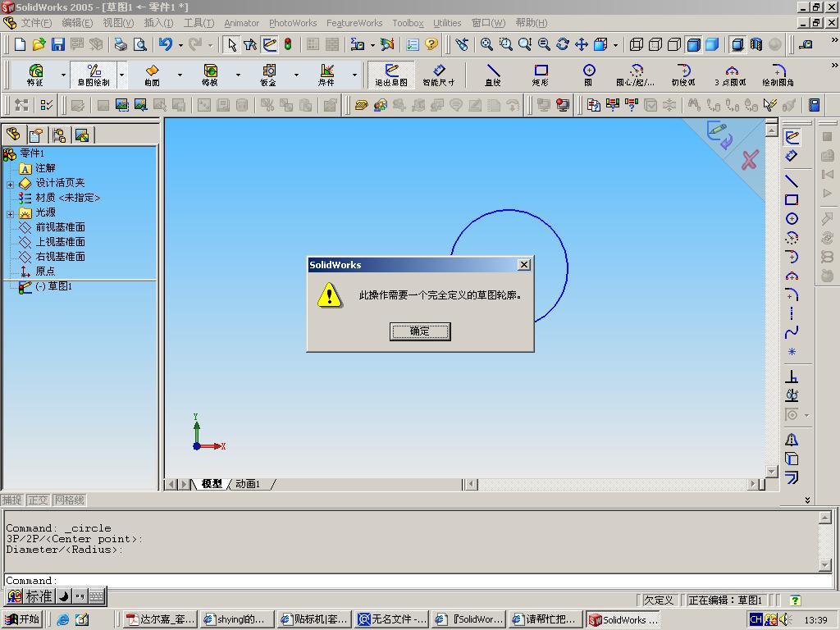Click the Point asterisk tool in right toolbar
Viewport: 840px width, 630px height.
coord(792,352)
